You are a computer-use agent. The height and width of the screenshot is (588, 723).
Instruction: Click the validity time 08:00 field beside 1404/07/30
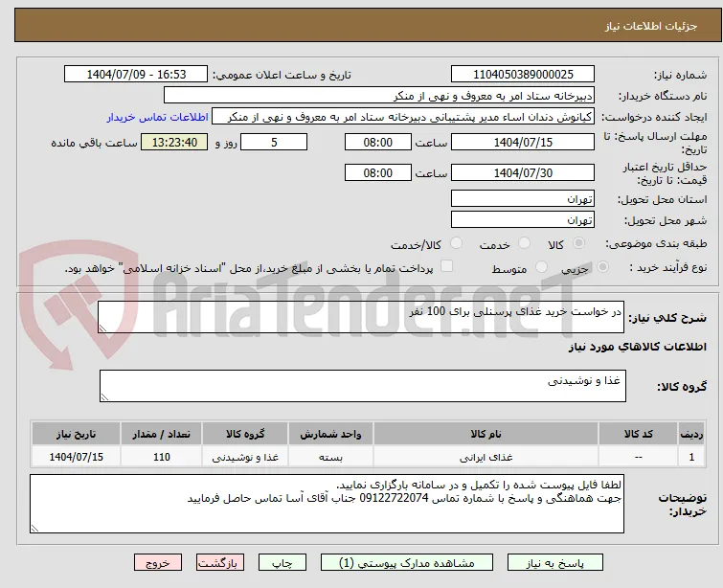(377, 173)
